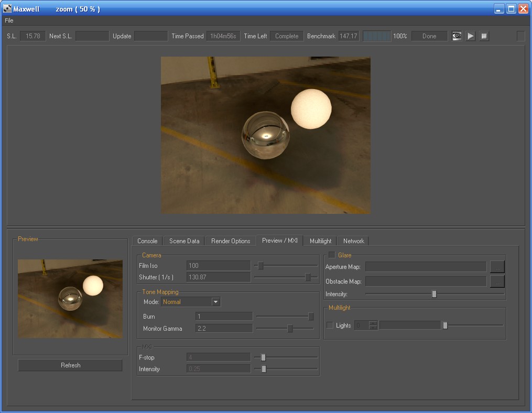This screenshot has width=532, height=413.
Task: Click the Time Passed value field
Action: point(223,36)
